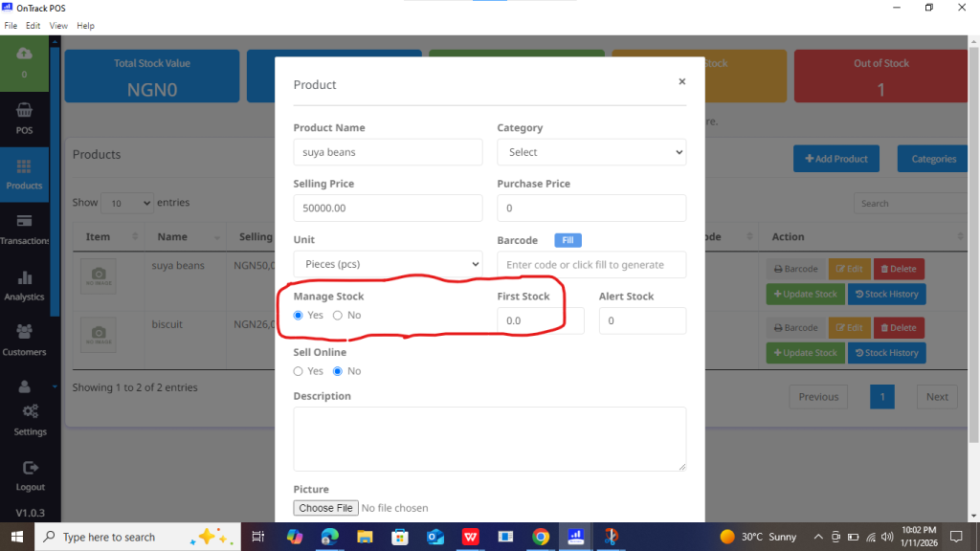
Task: Expand the Unit dropdown
Action: click(388, 264)
